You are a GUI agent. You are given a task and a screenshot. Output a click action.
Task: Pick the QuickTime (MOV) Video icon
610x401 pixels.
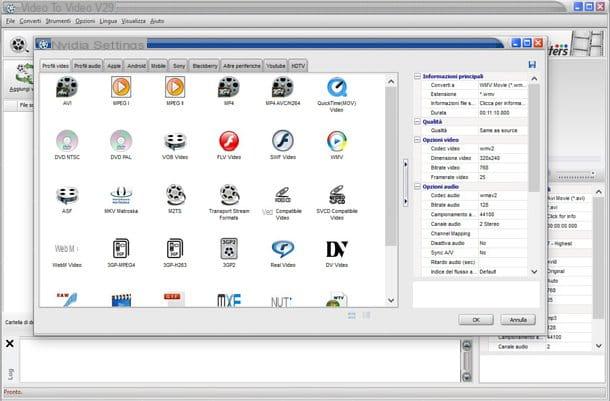coord(337,87)
